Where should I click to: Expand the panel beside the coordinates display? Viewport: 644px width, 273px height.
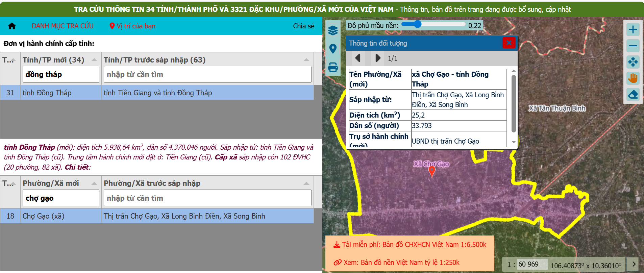click(634, 264)
